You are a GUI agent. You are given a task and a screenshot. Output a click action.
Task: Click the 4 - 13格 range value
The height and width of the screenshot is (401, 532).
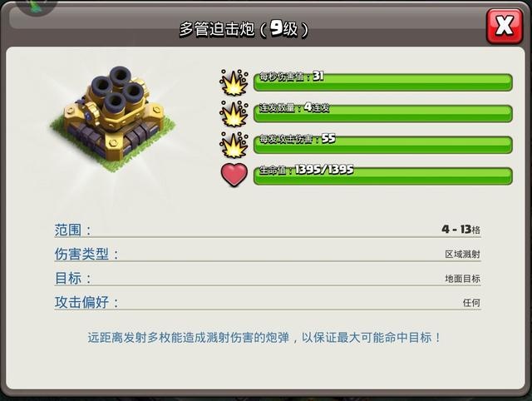pyautogui.click(x=461, y=230)
